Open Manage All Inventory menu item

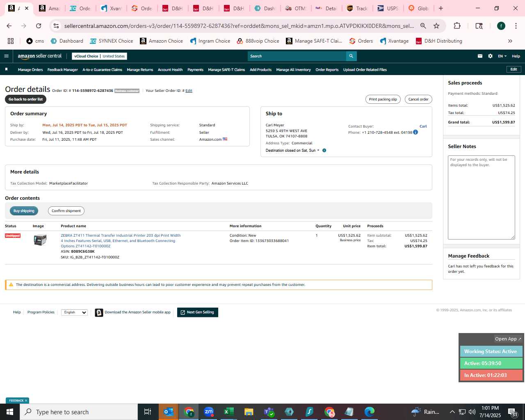[293, 70]
